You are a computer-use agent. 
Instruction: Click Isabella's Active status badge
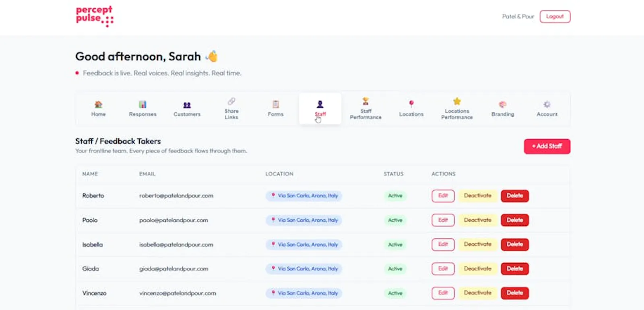(x=395, y=245)
